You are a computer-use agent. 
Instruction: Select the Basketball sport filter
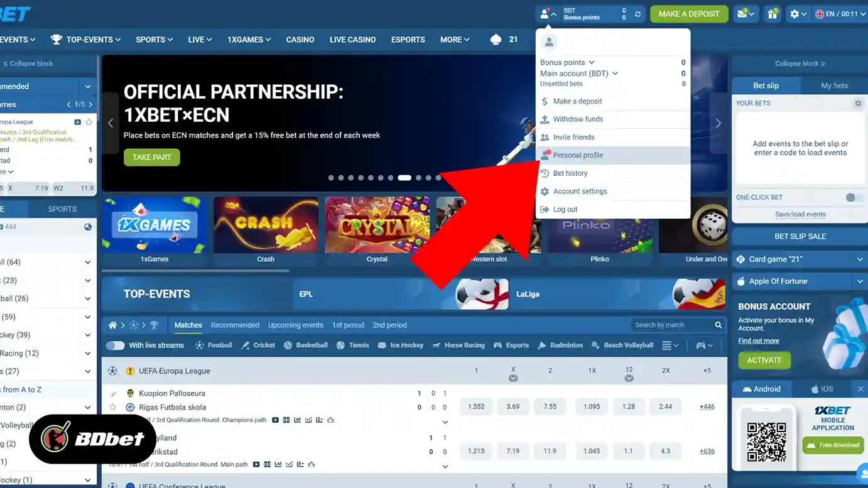(306, 345)
